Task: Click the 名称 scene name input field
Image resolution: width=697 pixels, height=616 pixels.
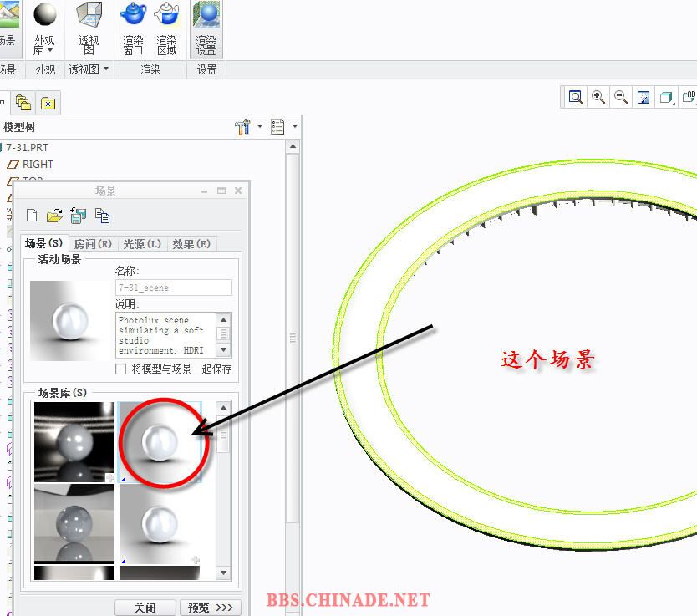Action: [174, 288]
